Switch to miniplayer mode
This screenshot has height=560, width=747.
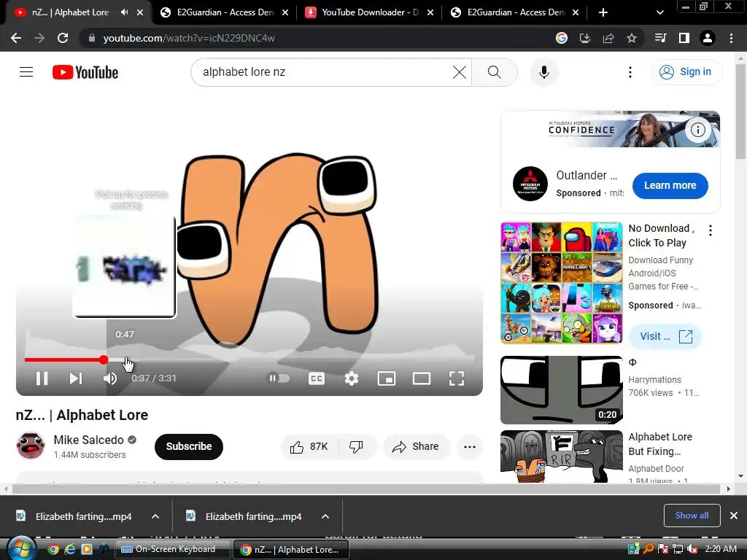387,378
